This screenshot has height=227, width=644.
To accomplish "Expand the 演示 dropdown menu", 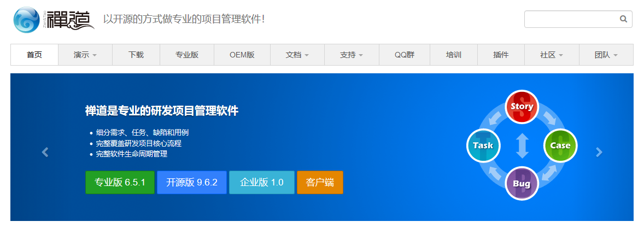I will [x=85, y=55].
